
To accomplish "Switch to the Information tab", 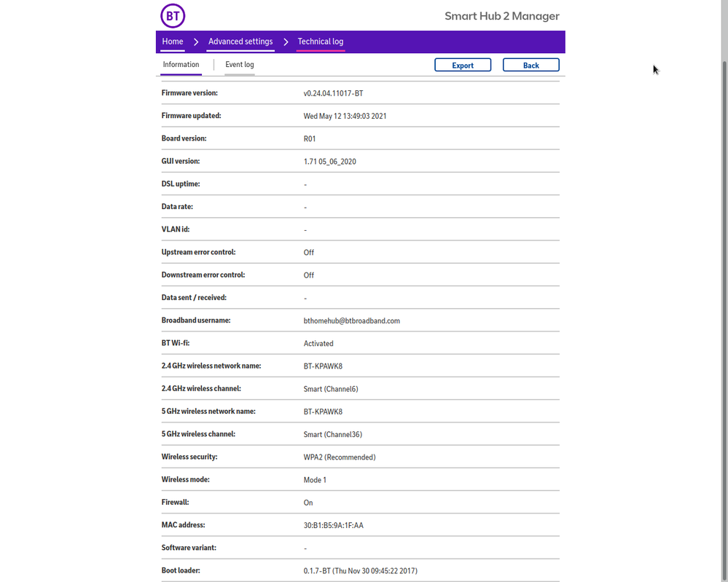I will [181, 65].
